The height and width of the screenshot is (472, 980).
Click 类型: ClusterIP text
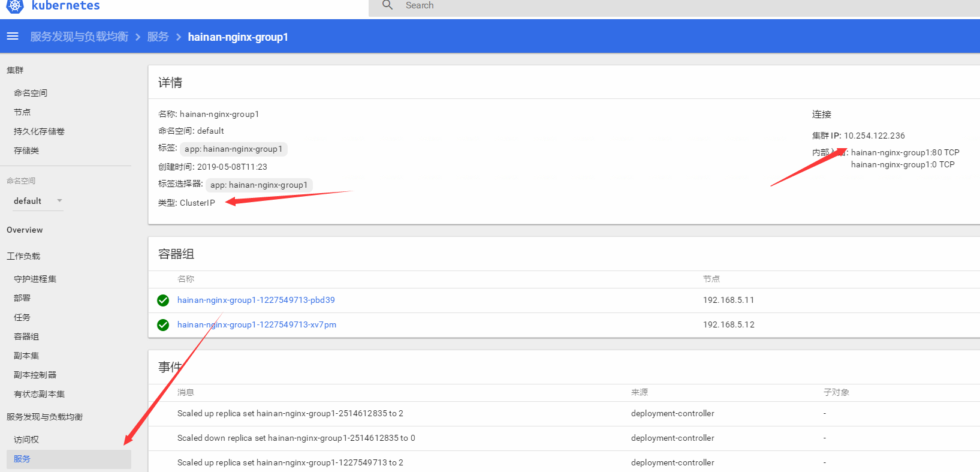(x=186, y=203)
